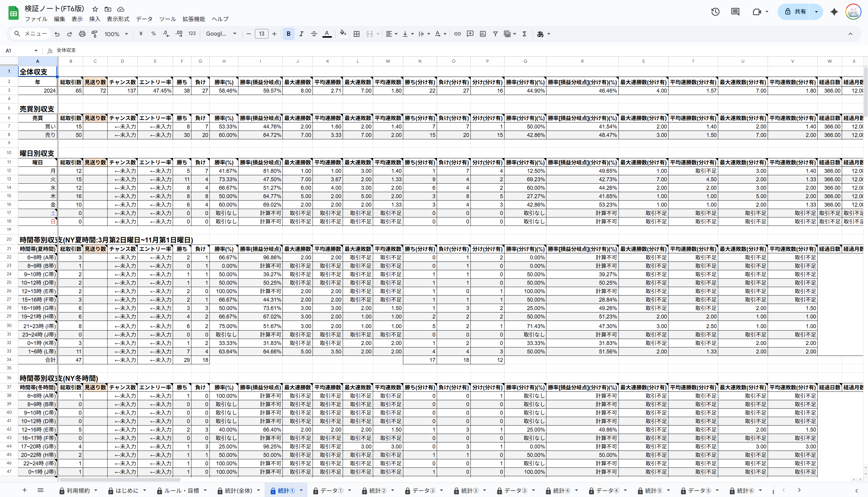Open the fill color picker

point(343,34)
